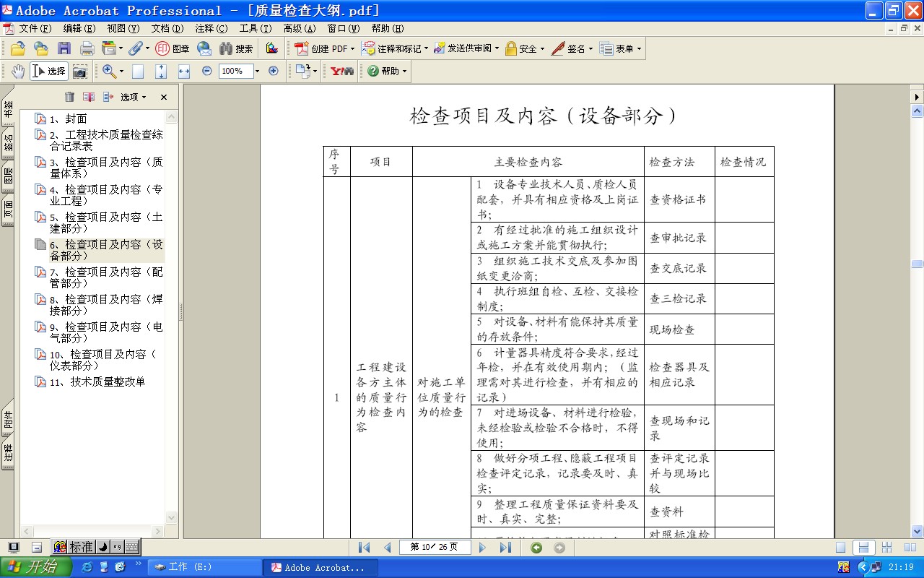The width and height of the screenshot is (924, 578).
Task: Print the document using the printer icon
Action: click(x=87, y=48)
